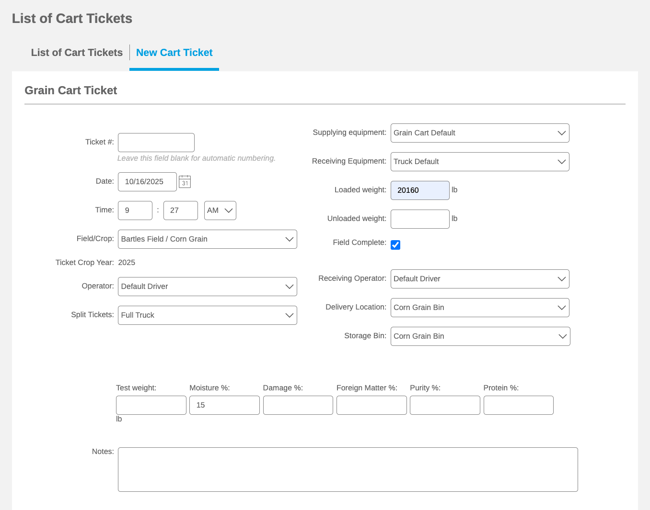Focus the Date text field

[x=147, y=182]
